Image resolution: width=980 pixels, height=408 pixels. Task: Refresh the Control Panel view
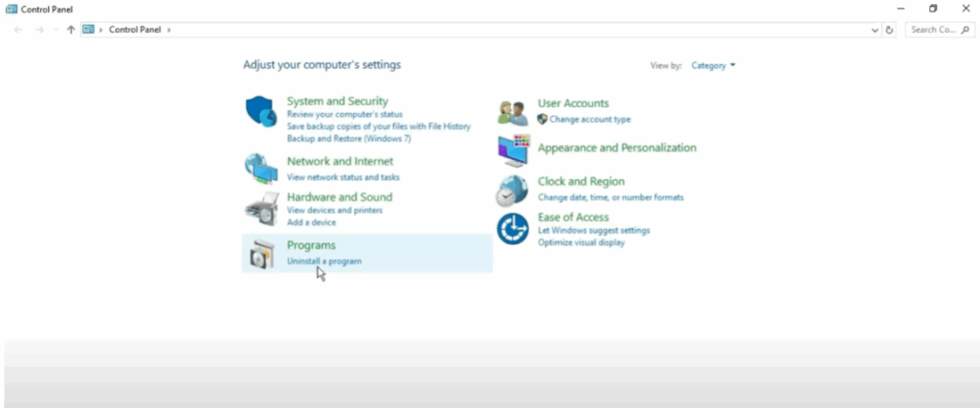click(889, 30)
